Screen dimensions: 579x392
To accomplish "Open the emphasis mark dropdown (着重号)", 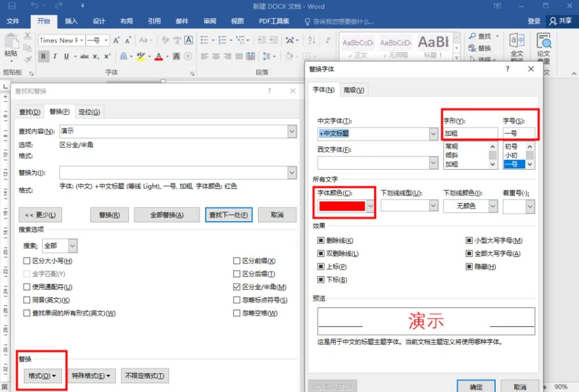I will point(530,206).
